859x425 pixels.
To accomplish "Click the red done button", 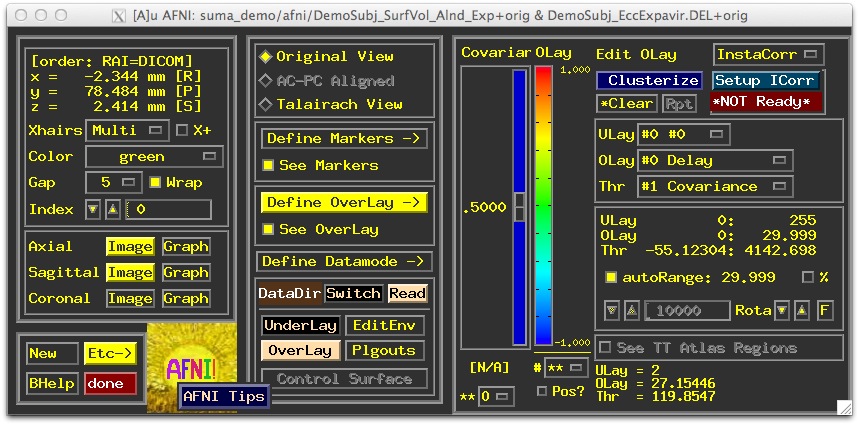I will pyautogui.click(x=110, y=383).
